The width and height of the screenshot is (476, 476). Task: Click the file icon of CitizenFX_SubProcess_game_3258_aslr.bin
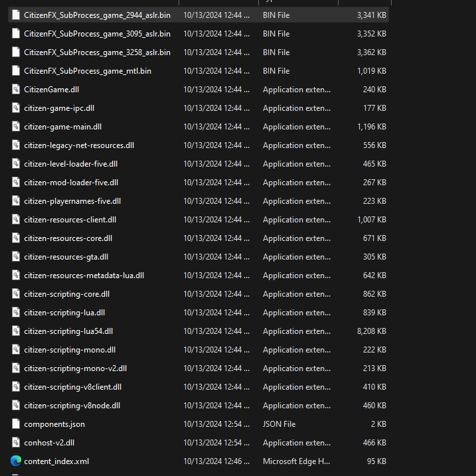tap(16, 52)
